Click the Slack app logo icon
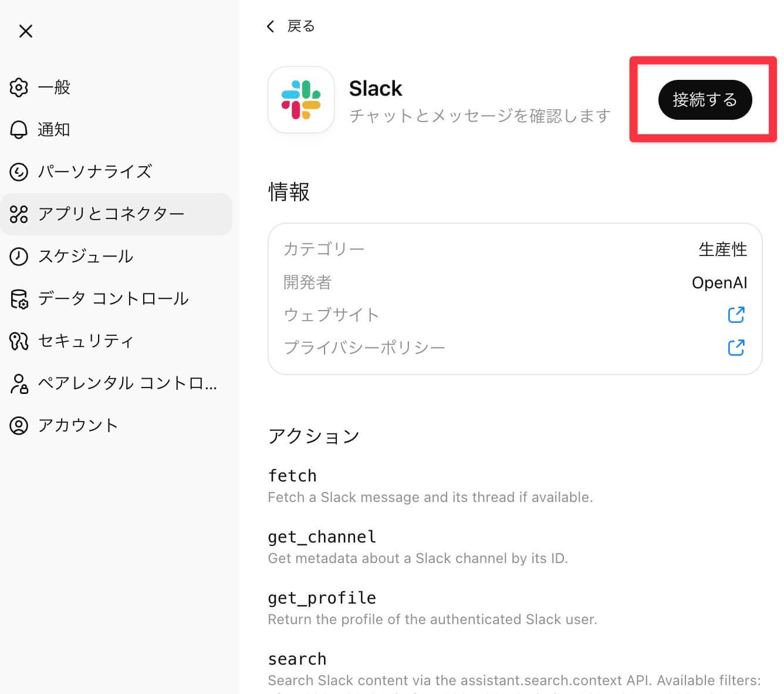The image size is (784, 694). (301, 100)
